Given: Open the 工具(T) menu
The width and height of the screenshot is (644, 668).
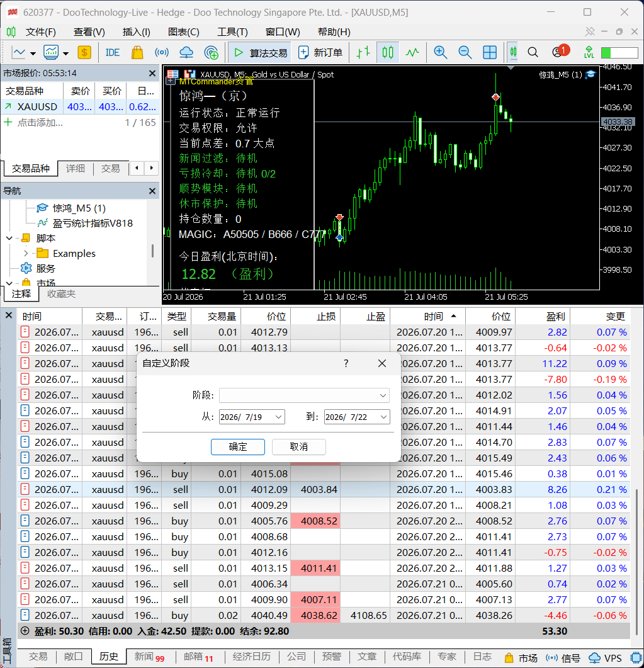Looking at the screenshot, I should click(232, 32).
